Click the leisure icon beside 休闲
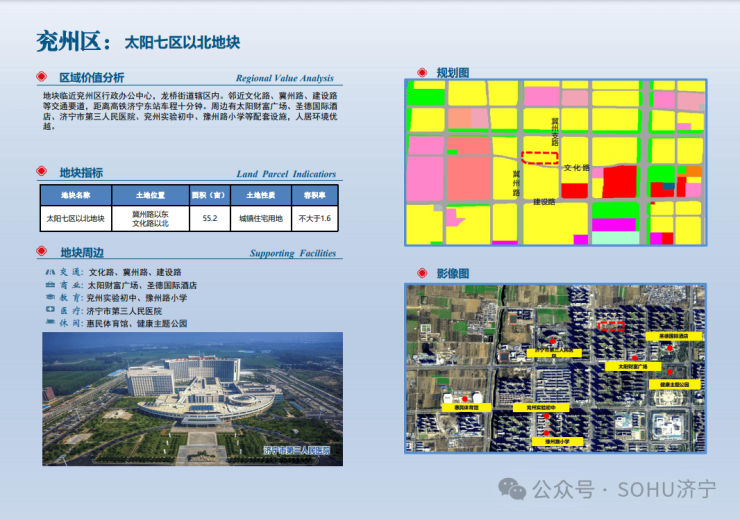 [50, 322]
